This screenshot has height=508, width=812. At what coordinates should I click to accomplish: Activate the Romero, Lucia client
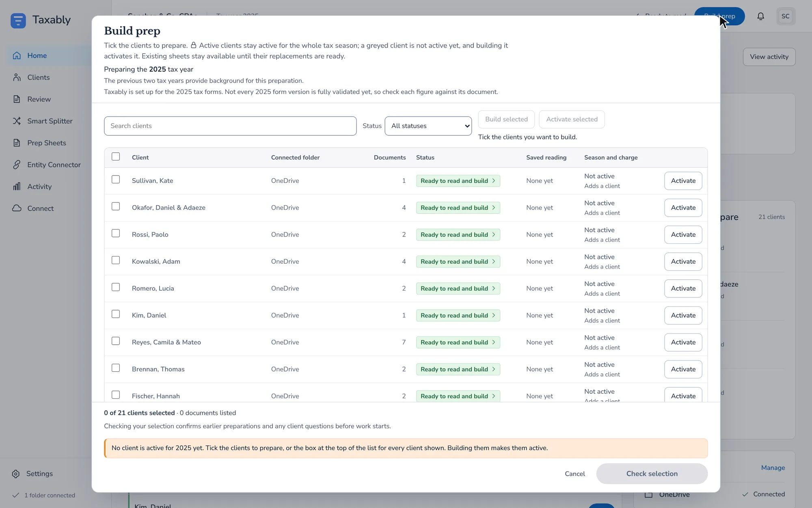pyautogui.click(x=683, y=289)
